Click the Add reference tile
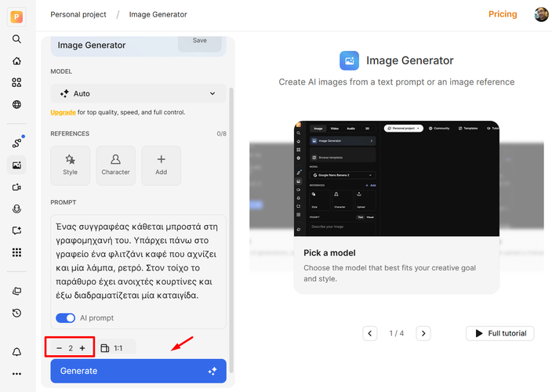Viewport: 552px width, 392px height. (162, 165)
